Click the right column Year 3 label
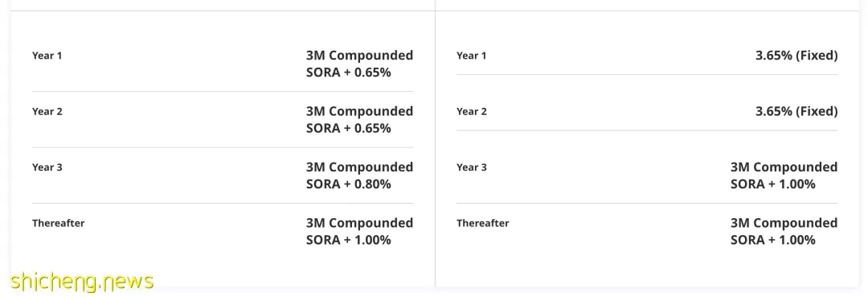This screenshot has width=868, height=297. click(472, 167)
